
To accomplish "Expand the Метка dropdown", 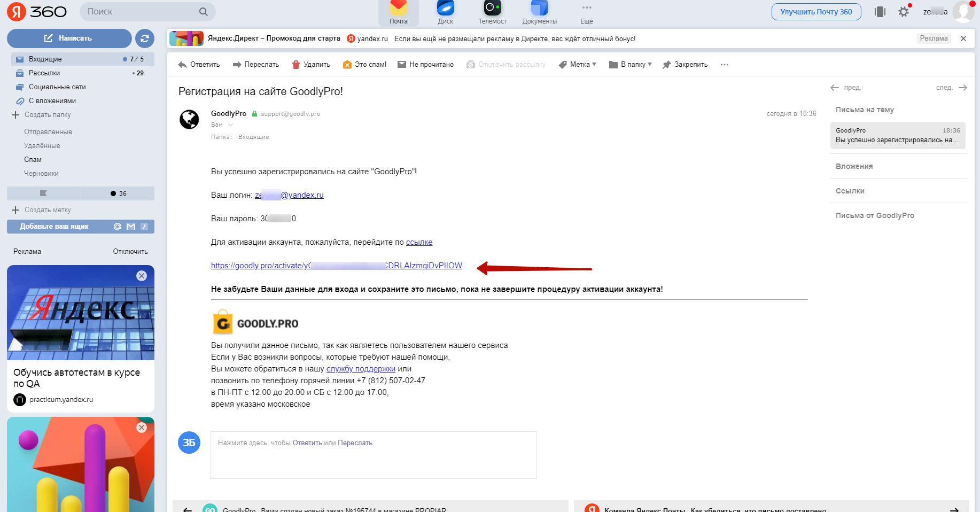I will pyautogui.click(x=577, y=65).
